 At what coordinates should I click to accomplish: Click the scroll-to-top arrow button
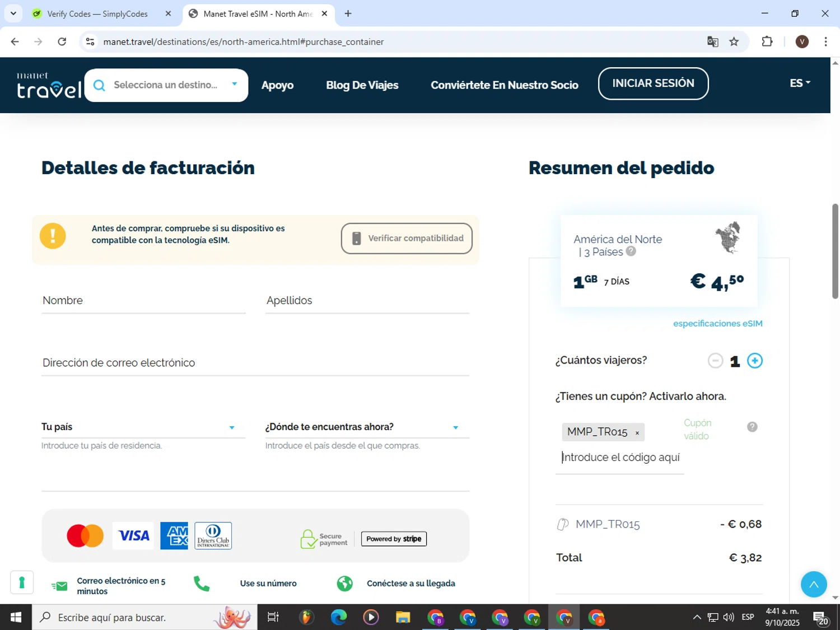pyautogui.click(x=814, y=585)
